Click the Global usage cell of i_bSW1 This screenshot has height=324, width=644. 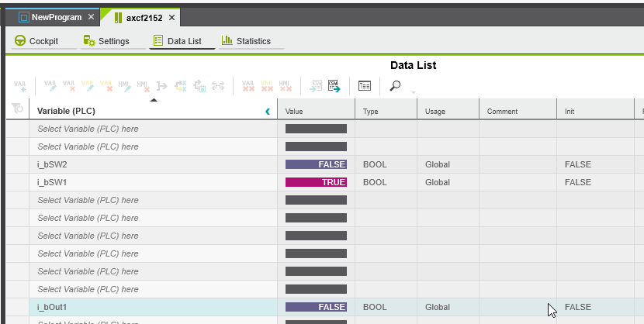(448, 182)
